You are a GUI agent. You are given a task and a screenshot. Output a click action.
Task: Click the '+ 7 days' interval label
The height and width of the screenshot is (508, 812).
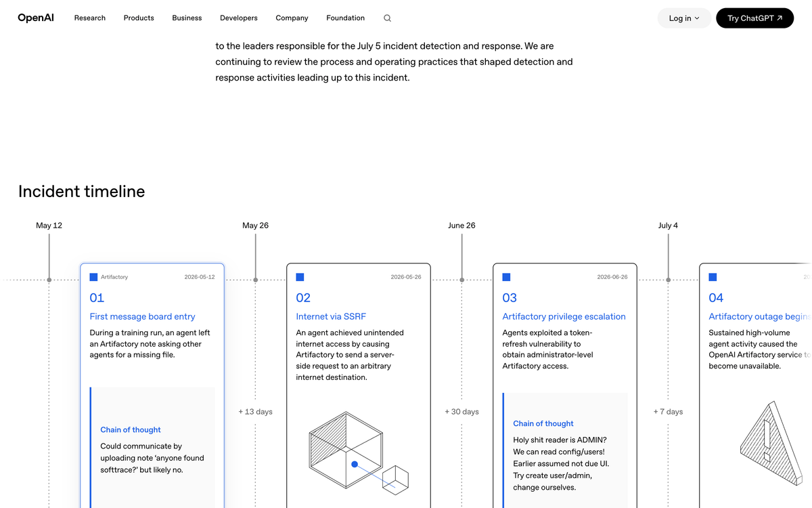point(668,412)
